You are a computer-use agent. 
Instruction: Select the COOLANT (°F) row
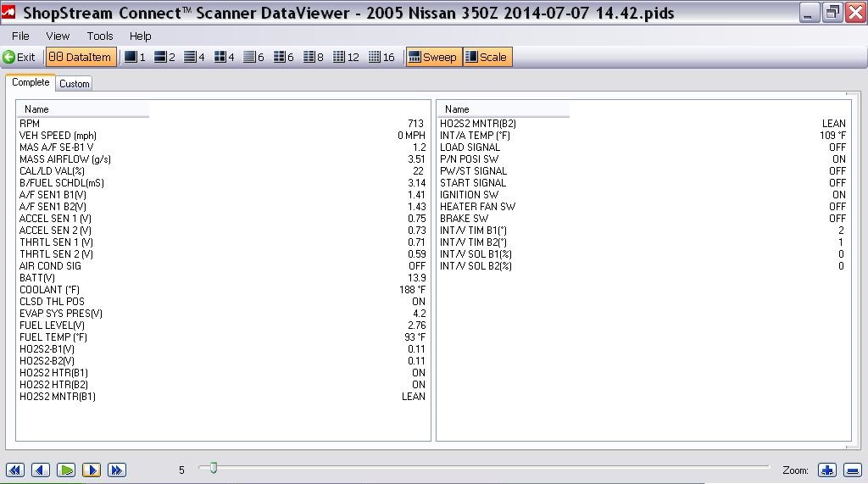click(x=223, y=290)
